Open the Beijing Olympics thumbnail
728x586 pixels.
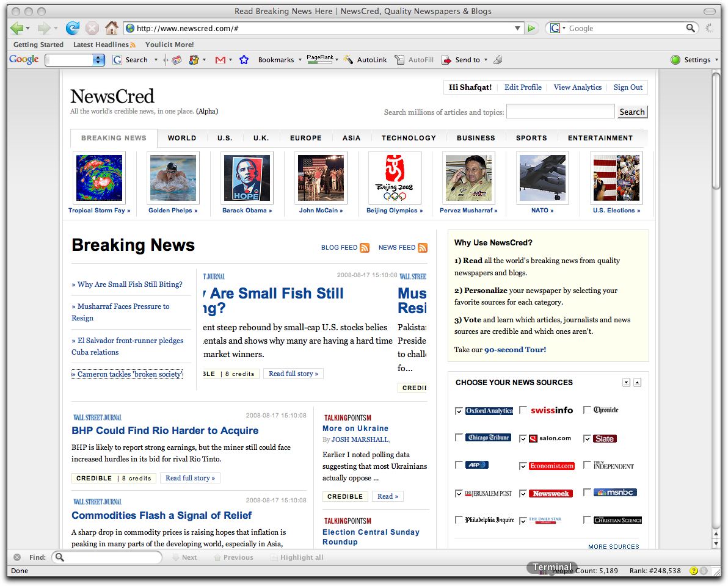click(x=395, y=178)
